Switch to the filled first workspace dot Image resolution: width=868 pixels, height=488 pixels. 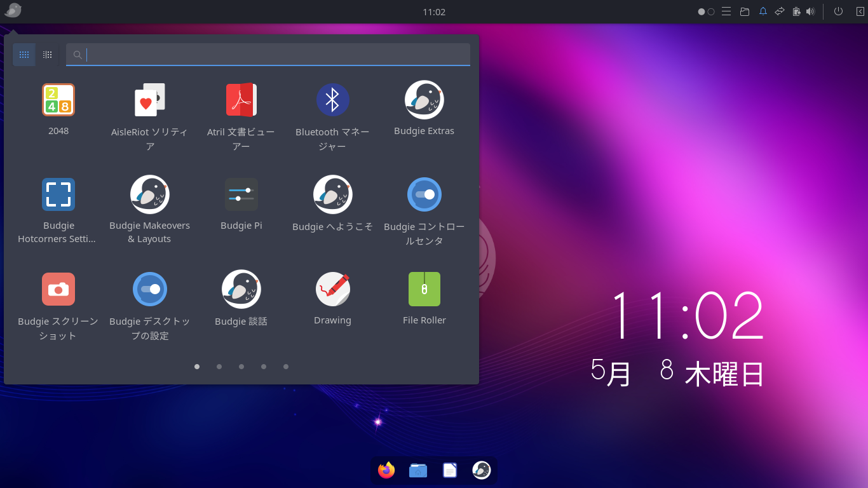[x=702, y=11]
